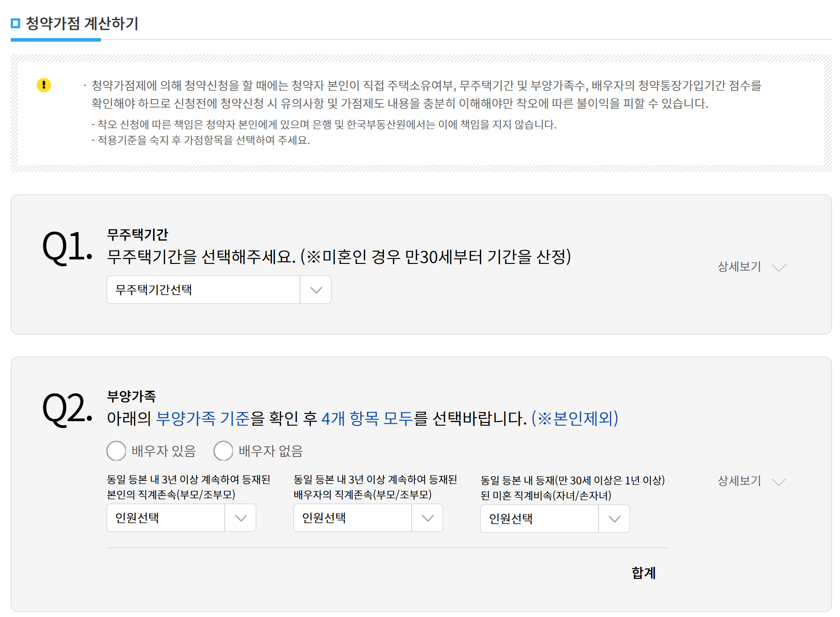Click the (※본인제외) blue note
The image size is (840, 617).
(x=575, y=419)
